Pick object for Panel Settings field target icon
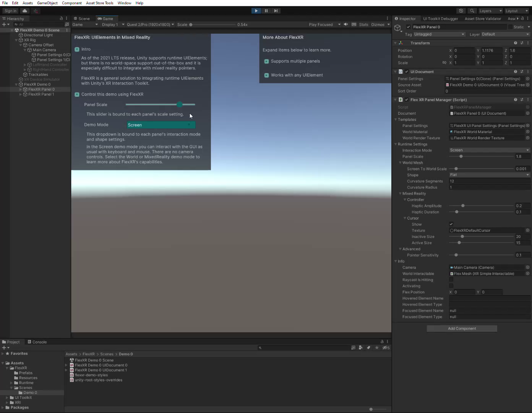 [527, 79]
